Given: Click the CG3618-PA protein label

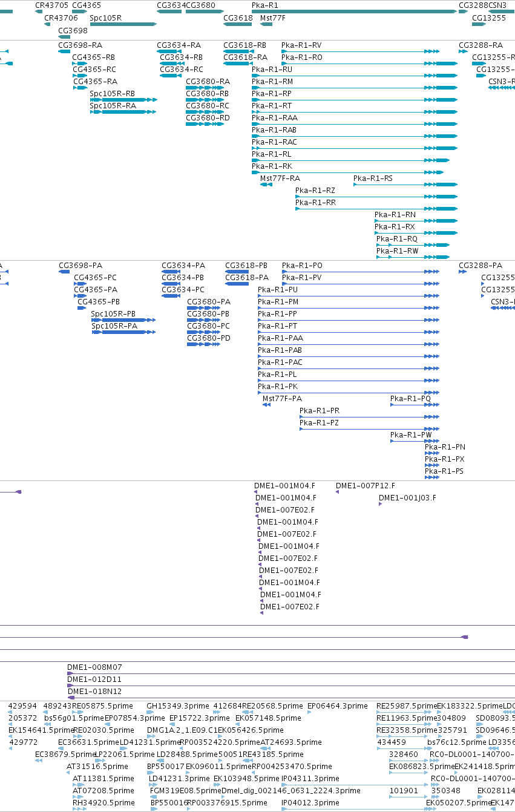Looking at the screenshot, I should click(x=246, y=277).
